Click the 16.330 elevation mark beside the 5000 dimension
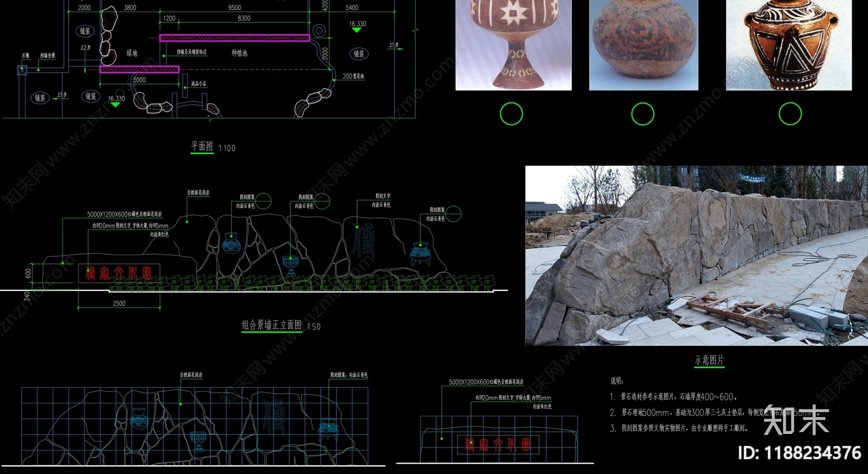Screen dimensions: 868x474 point(116,101)
